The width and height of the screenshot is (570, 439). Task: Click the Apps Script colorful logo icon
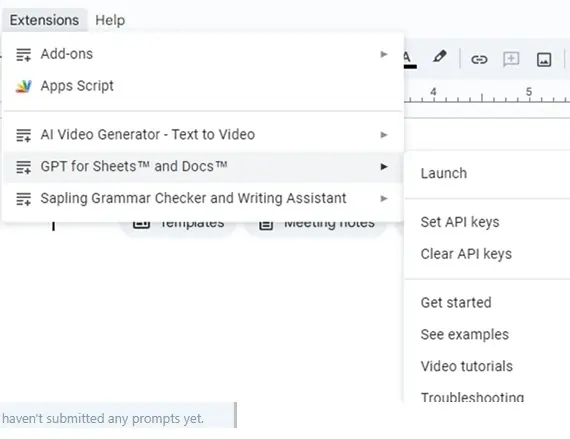click(x=24, y=86)
